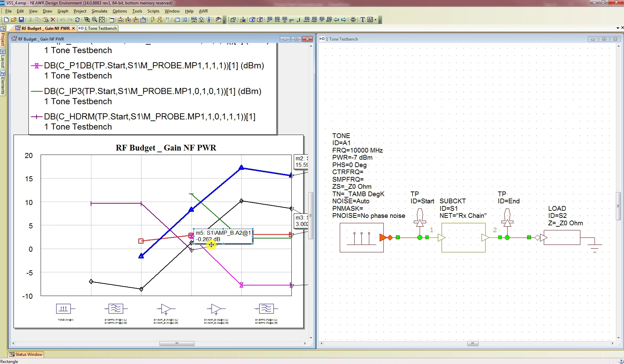Add a MAX marker using the M1 MAX icon
Screen dimensions: 624x364
(x=307, y=20)
